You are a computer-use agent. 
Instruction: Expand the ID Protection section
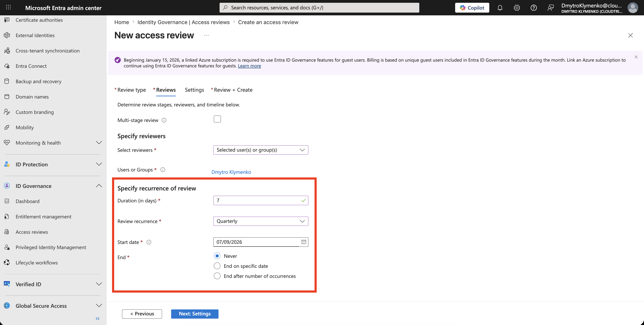[x=99, y=164]
